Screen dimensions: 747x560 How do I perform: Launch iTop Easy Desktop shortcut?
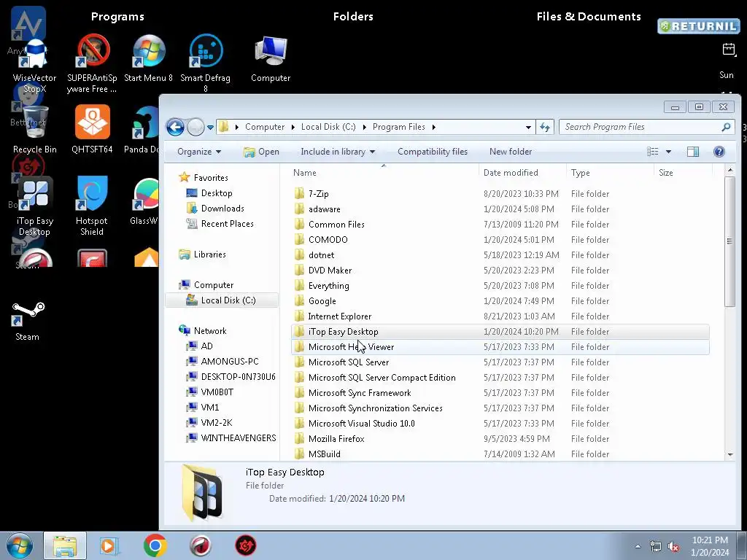click(x=34, y=206)
